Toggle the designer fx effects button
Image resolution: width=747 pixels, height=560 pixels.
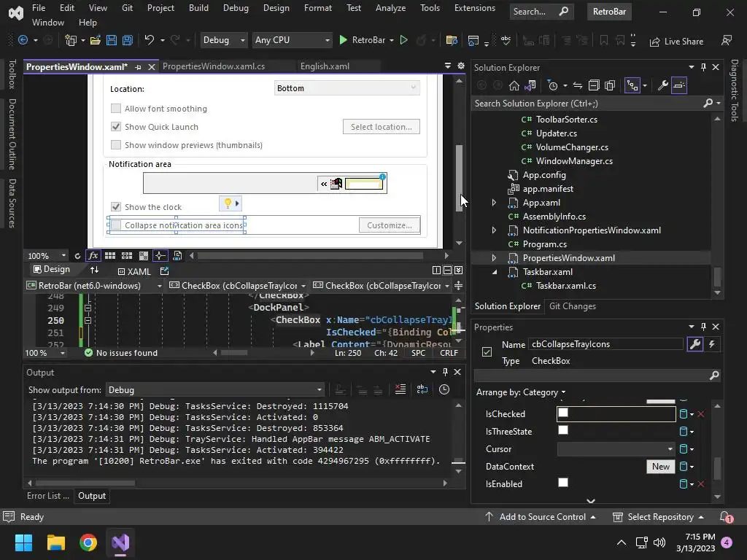coord(93,256)
